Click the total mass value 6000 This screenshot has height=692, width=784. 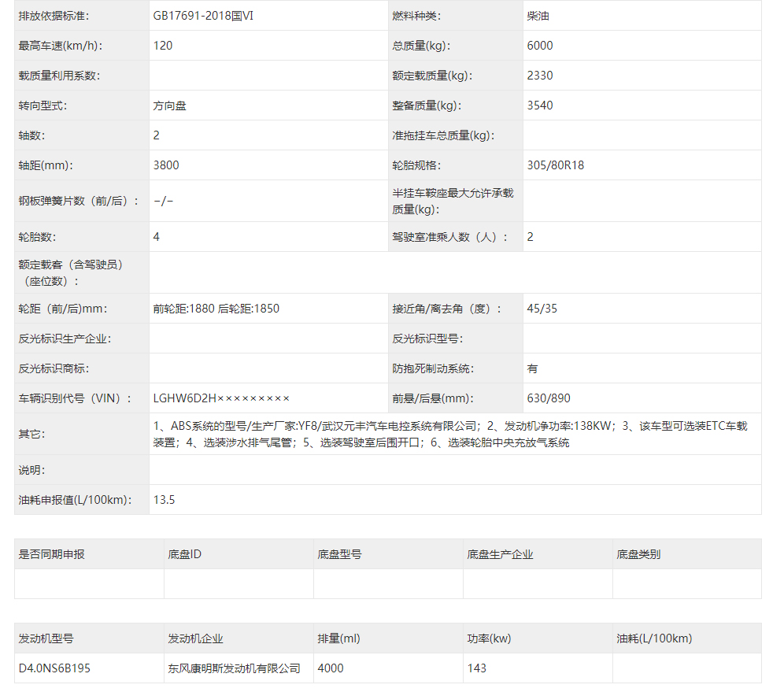click(540, 46)
